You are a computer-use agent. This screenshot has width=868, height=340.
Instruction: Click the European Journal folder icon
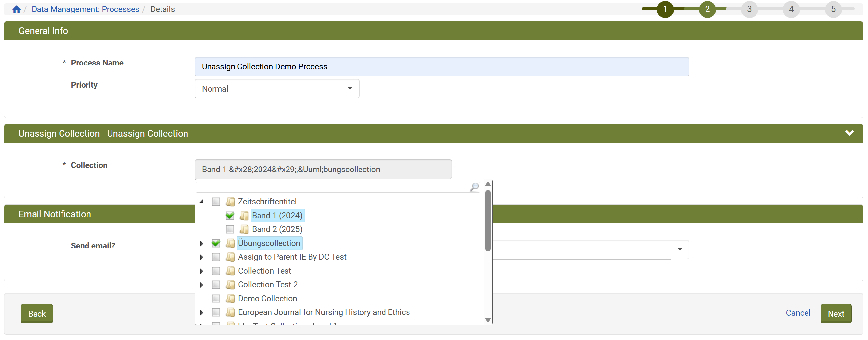(x=230, y=312)
